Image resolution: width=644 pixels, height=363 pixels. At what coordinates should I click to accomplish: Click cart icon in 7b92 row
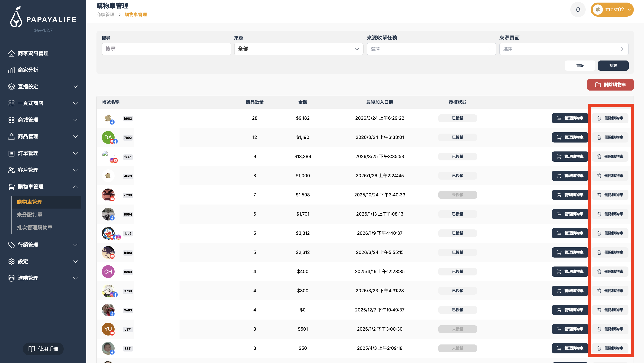(559, 137)
